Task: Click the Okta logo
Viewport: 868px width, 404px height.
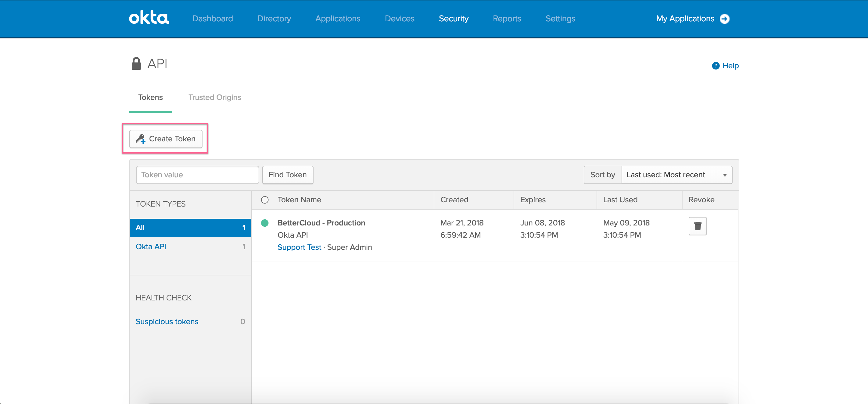Action: (149, 18)
